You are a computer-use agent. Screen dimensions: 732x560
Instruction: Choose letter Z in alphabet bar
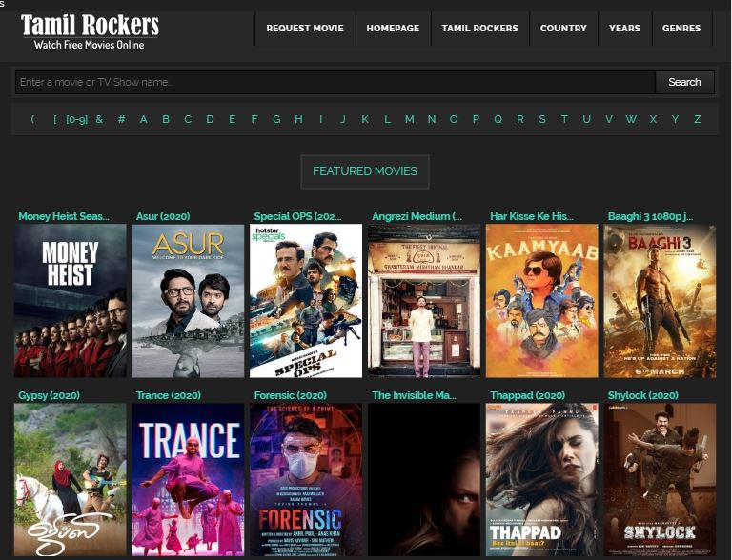(697, 119)
